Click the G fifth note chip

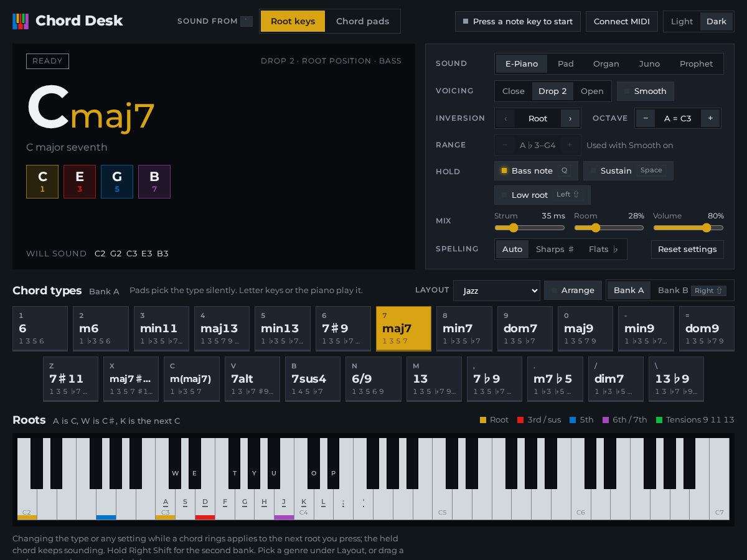point(117,182)
